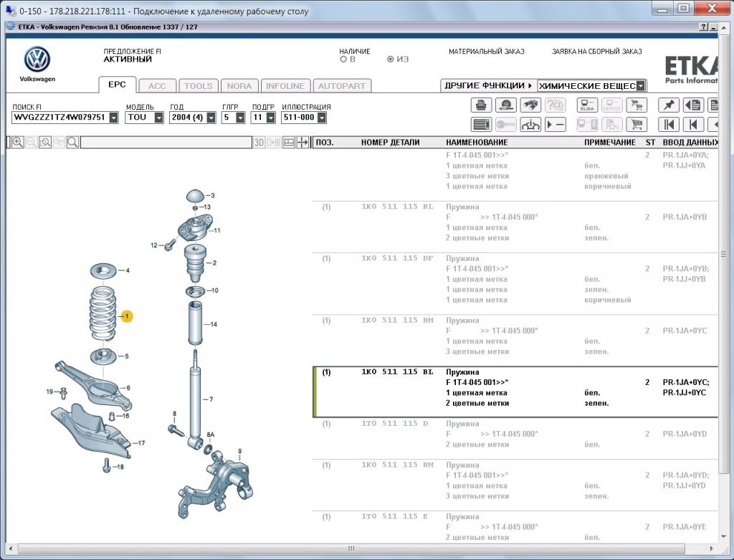Click the grayed email question icon
Screen dimensions: 734x560
click(556, 105)
